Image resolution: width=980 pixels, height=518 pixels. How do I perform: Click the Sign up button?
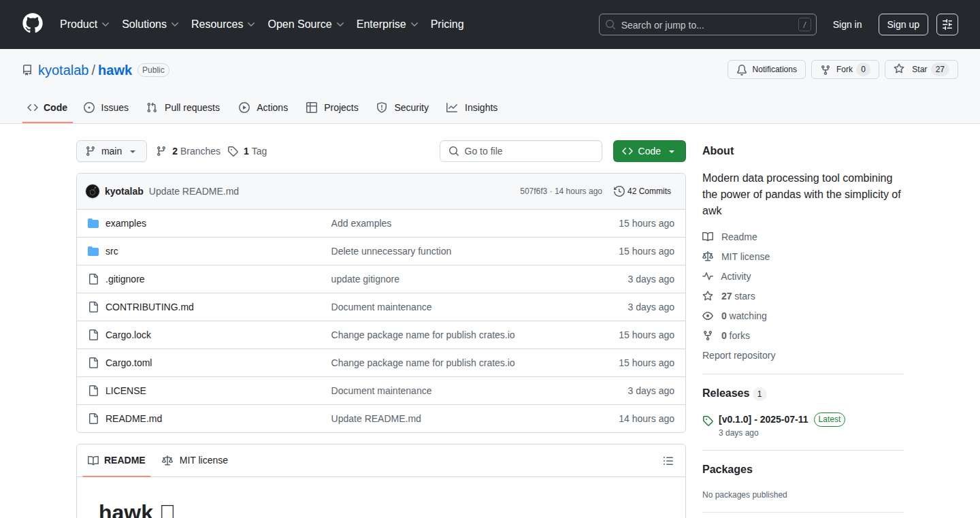pos(903,25)
